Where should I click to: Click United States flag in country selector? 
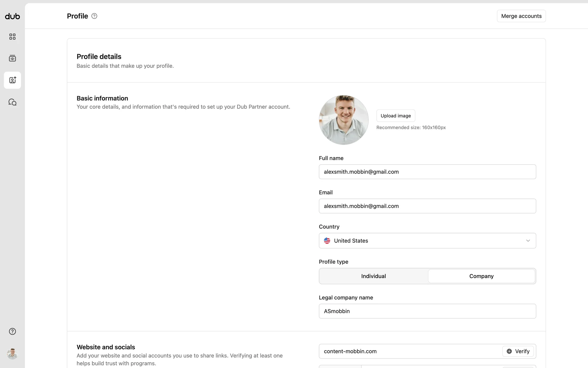(327, 241)
